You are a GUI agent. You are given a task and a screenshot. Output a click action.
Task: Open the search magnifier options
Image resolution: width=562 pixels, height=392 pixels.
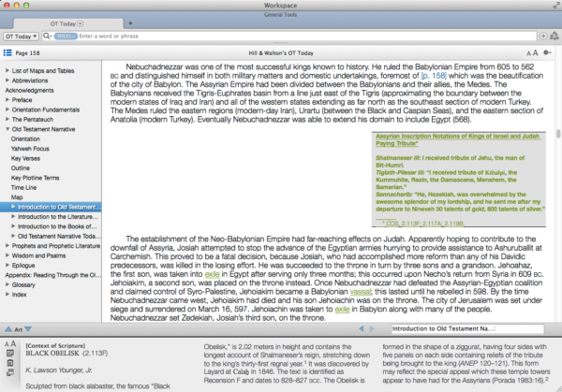(x=47, y=36)
